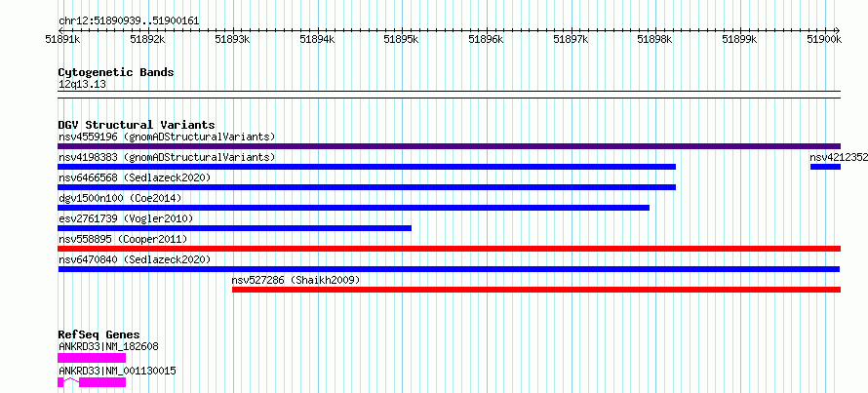This screenshot has width=868, height=393.
Task: Click the RefSeq Genes track title
Action: 99,334
